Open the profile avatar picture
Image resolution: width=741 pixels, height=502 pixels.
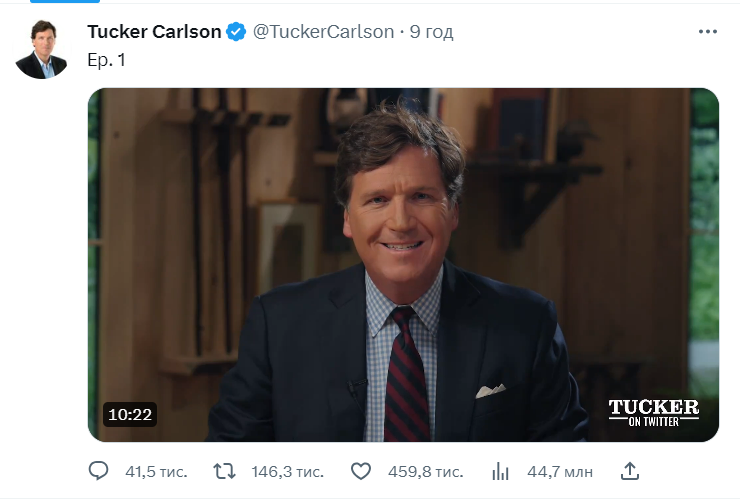pos(42,49)
